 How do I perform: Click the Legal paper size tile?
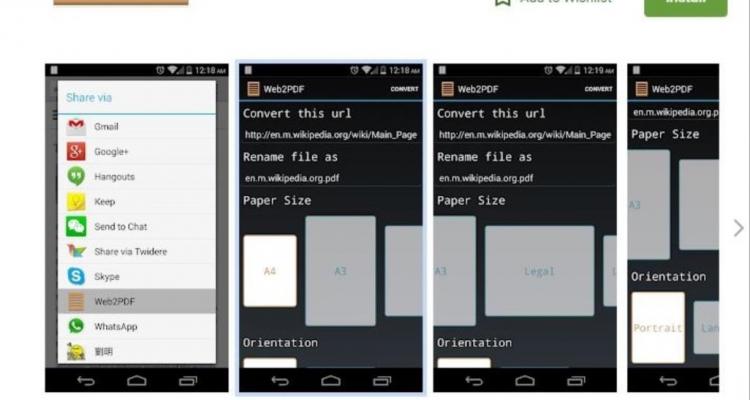539,271
